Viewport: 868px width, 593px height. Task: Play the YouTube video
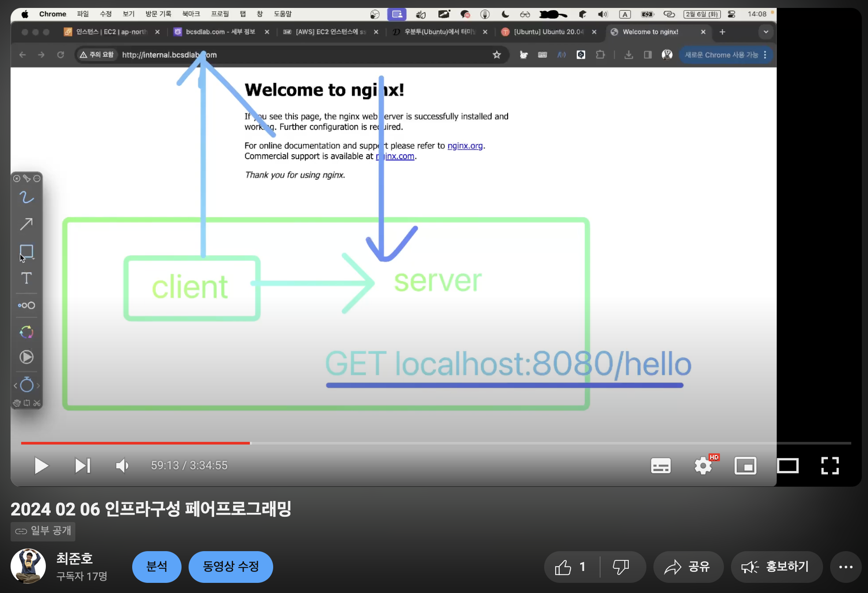(x=41, y=466)
